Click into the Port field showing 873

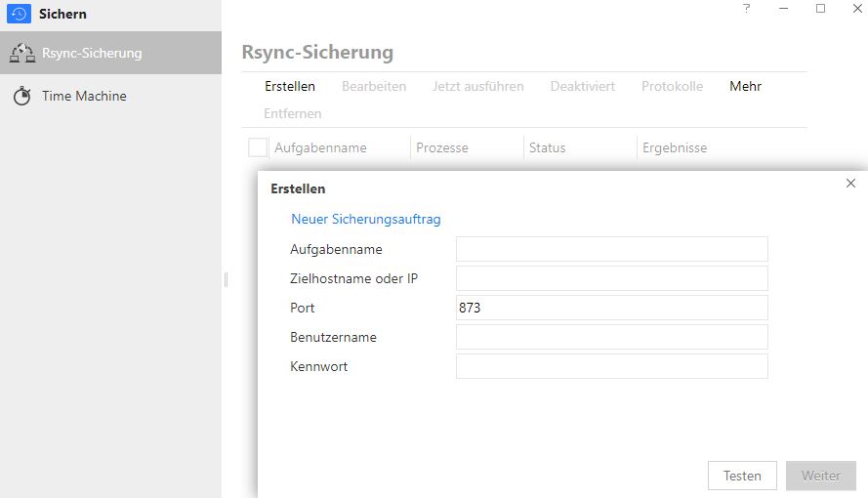coord(611,308)
